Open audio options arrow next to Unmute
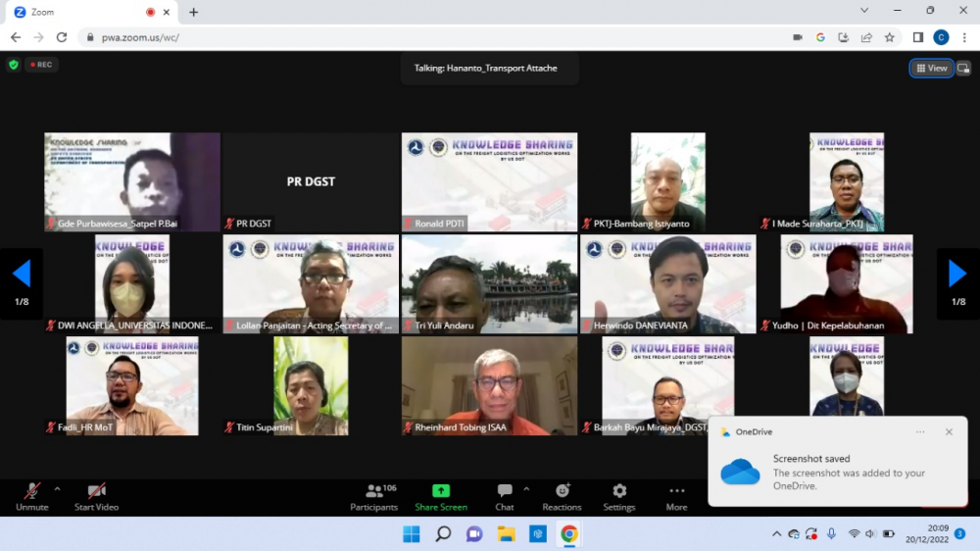 click(57, 489)
